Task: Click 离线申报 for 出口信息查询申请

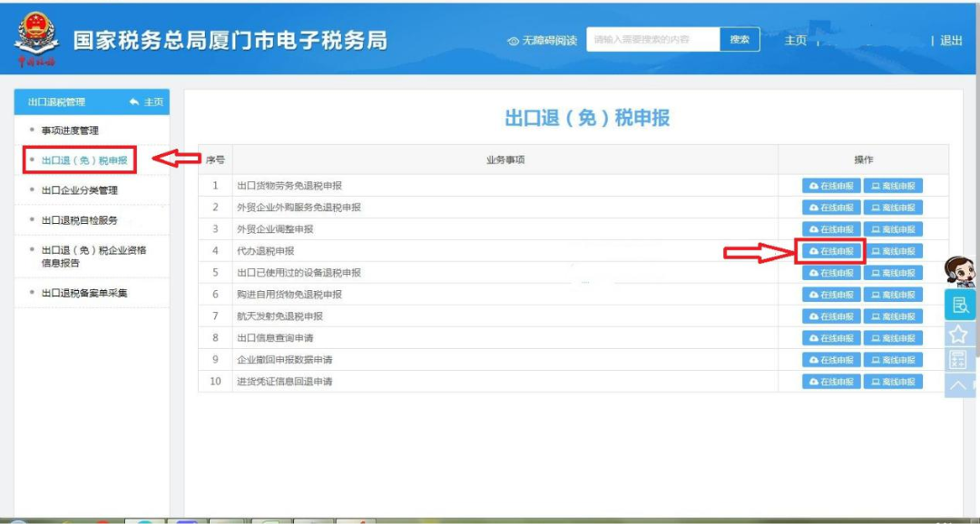Action: (x=893, y=338)
